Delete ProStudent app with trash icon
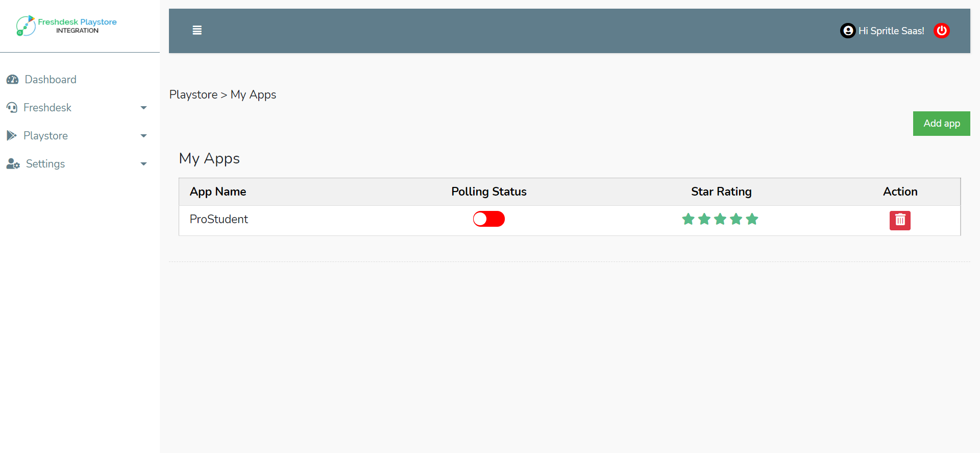This screenshot has width=980, height=453. click(x=900, y=221)
